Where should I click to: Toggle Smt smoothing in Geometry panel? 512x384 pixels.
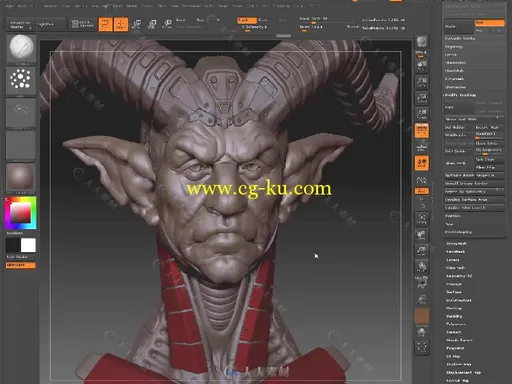click(489, 23)
